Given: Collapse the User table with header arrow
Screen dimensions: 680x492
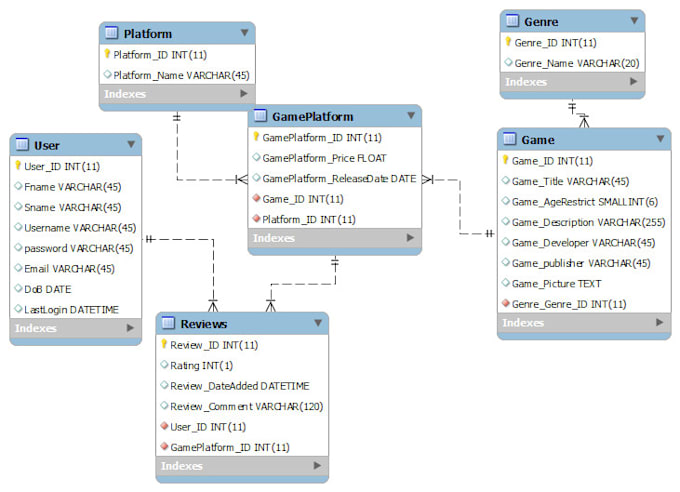Looking at the screenshot, I should [x=131, y=144].
